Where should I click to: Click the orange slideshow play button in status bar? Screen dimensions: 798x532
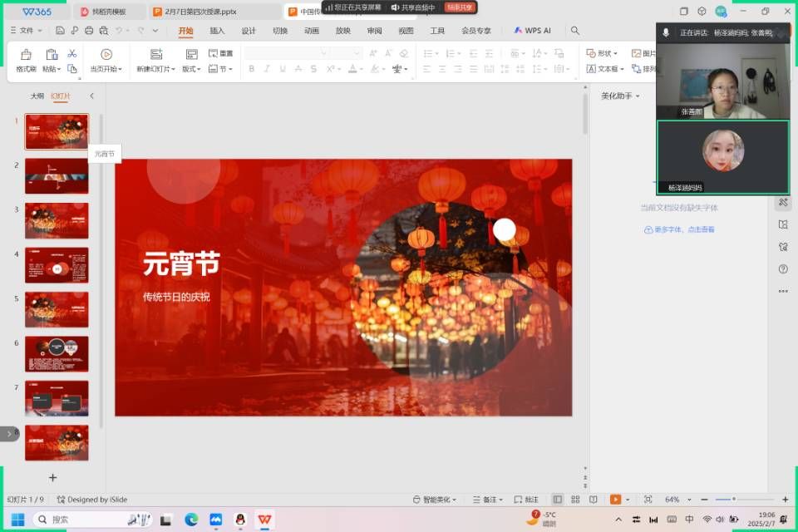click(615, 500)
